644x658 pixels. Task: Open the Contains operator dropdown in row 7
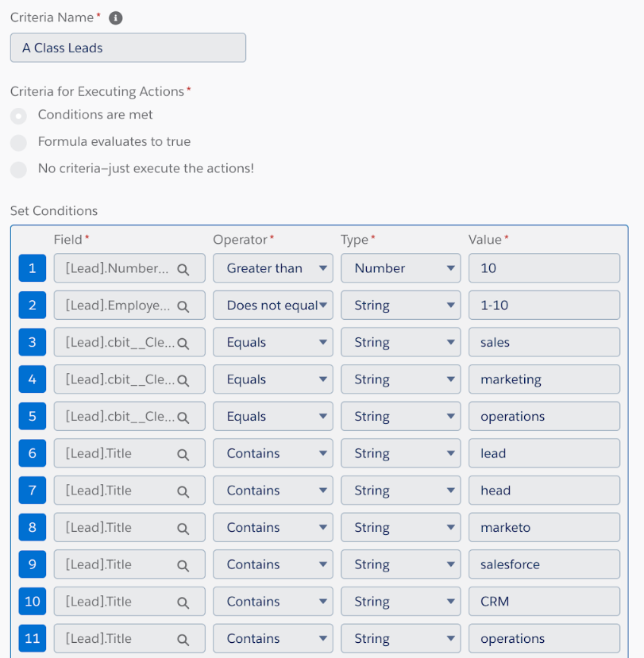(x=273, y=491)
